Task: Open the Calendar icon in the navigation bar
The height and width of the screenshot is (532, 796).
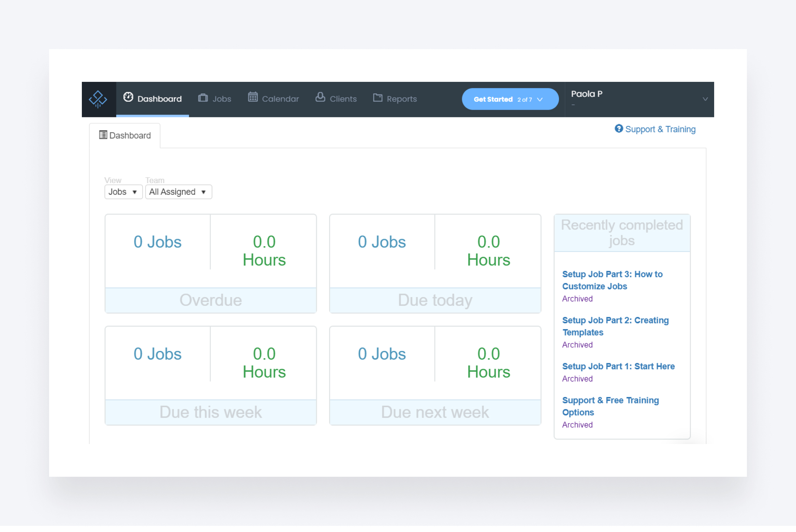Action: point(253,97)
